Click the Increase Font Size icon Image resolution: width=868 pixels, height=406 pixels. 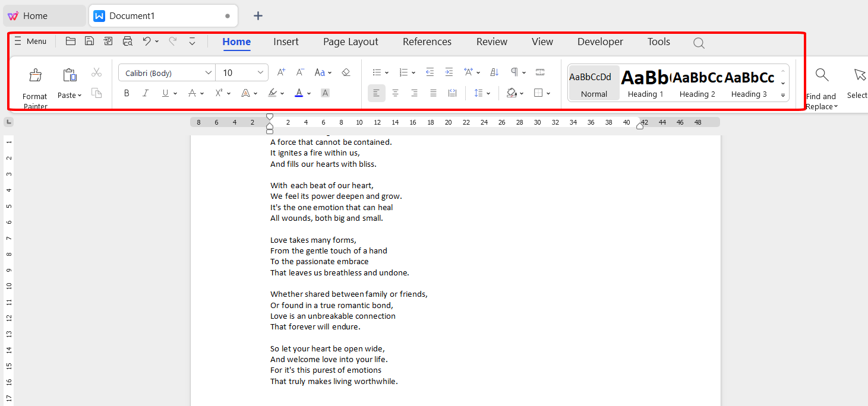[280, 72]
